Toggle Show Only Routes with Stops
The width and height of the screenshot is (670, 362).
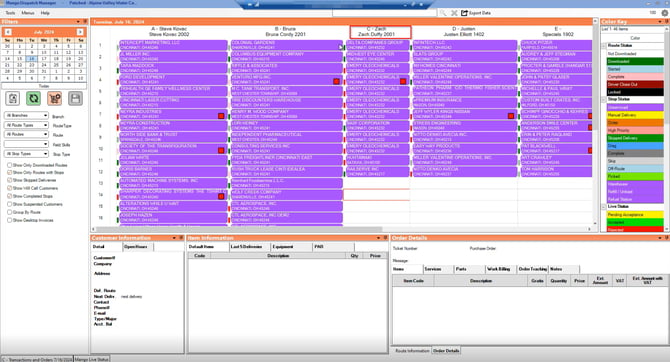[9, 173]
